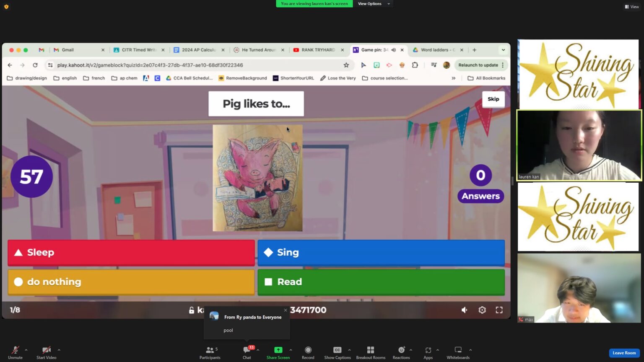Open Kahoot settings gear
The height and width of the screenshot is (362, 644).
[482, 310]
